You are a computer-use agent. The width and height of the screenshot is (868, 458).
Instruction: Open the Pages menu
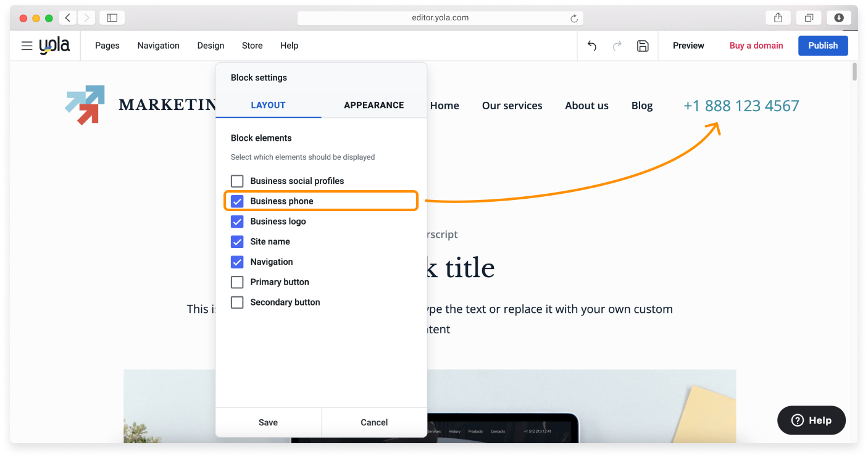point(107,46)
